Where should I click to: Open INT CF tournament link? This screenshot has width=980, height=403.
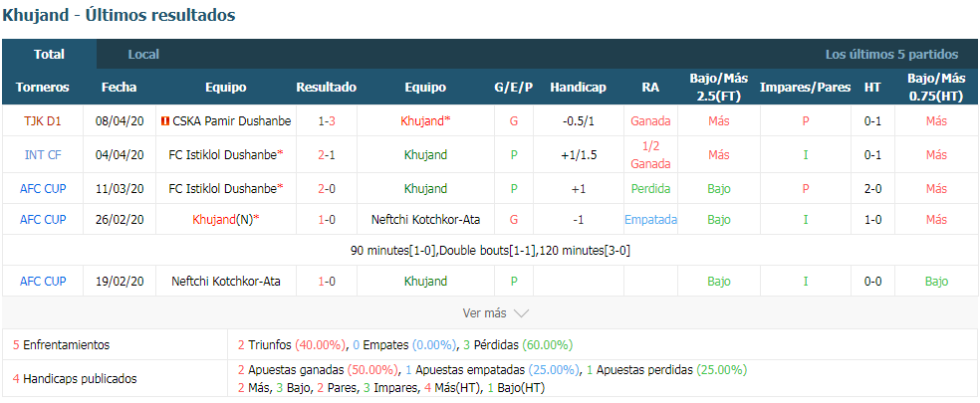point(43,154)
